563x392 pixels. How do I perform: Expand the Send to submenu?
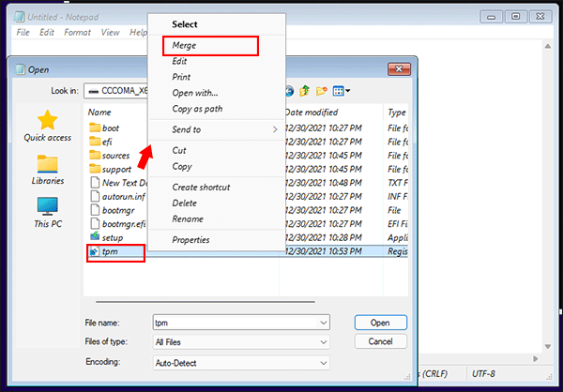(216, 129)
